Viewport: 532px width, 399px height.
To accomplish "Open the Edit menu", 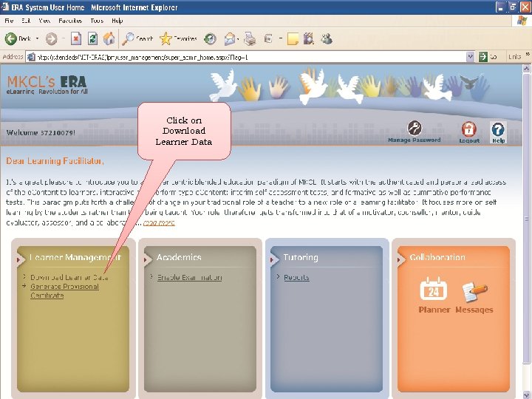I will (26, 21).
